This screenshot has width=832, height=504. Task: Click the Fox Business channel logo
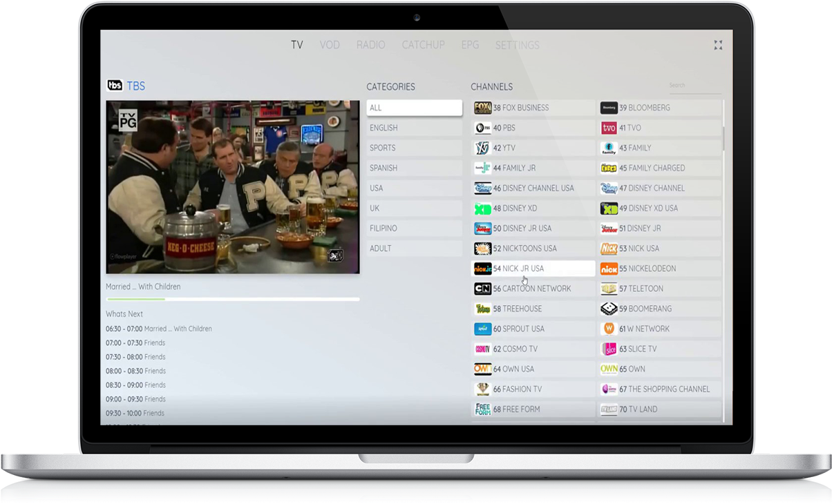click(x=482, y=108)
